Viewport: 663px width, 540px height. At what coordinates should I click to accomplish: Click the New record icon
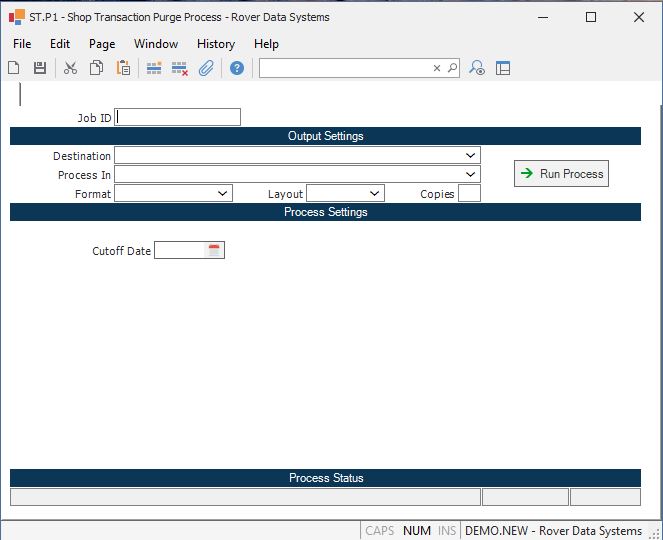coord(14,68)
